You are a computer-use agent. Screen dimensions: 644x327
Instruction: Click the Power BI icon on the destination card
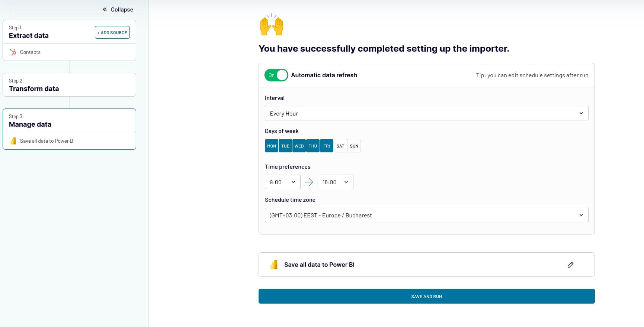tap(274, 265)
